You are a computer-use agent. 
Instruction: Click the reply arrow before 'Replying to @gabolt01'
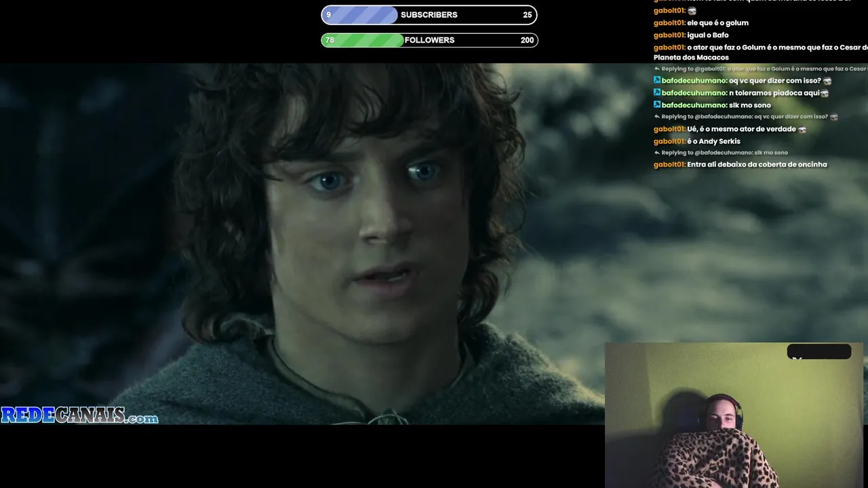point(657,69)
